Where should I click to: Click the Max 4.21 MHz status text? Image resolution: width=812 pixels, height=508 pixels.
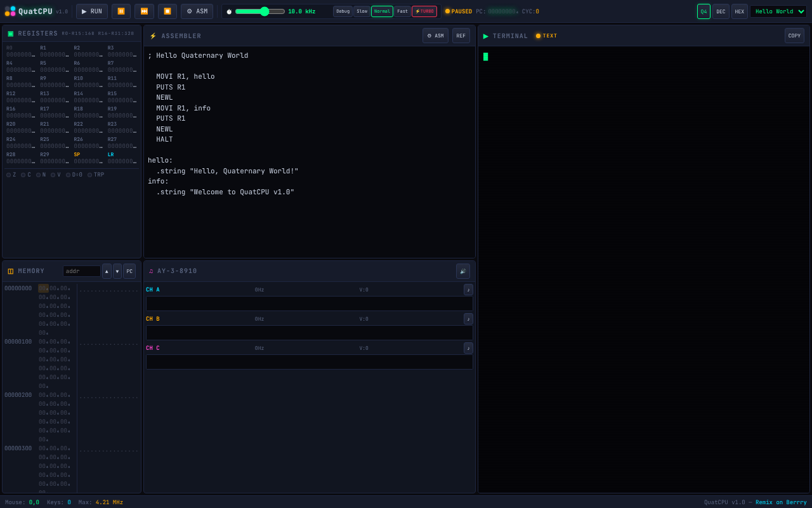pyautogui.click(x=101, y=502)
